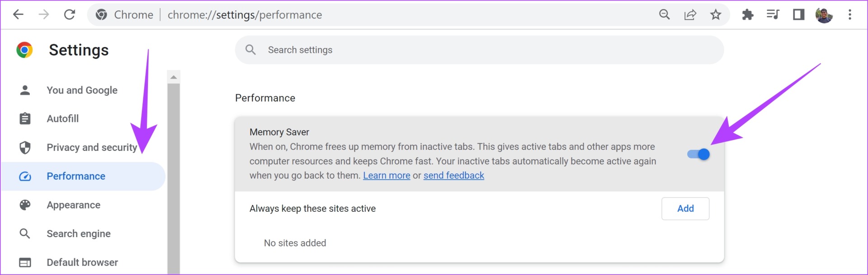Click the shield icon for Privacy and security
This screenshot has height=275, width=868.
(25, 148)
